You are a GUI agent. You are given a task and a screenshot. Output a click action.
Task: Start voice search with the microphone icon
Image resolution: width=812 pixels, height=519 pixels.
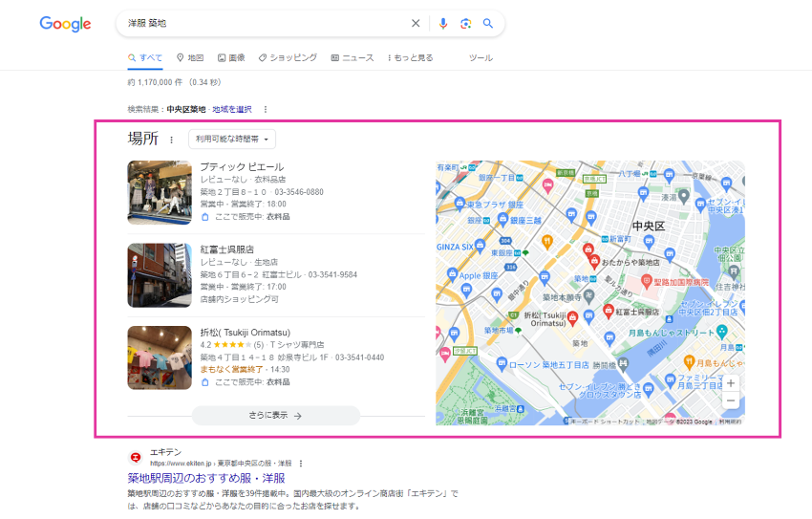(x=442, y=23)
